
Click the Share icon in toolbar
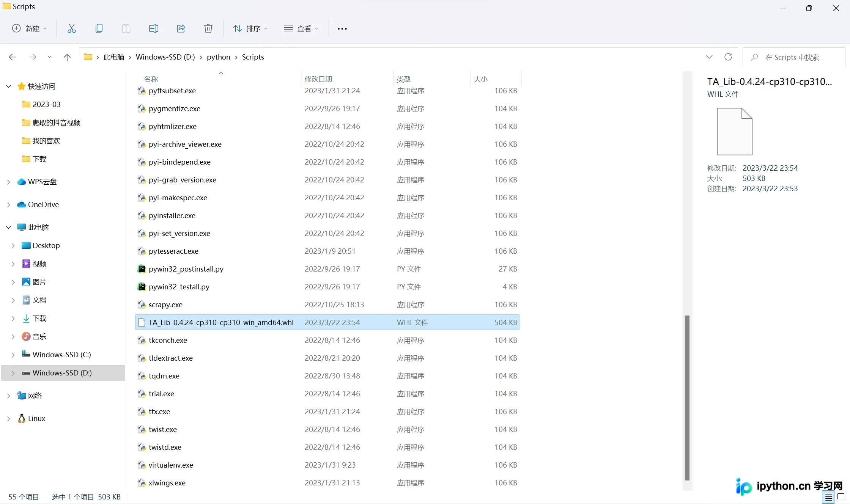click(x=181, y=28)
